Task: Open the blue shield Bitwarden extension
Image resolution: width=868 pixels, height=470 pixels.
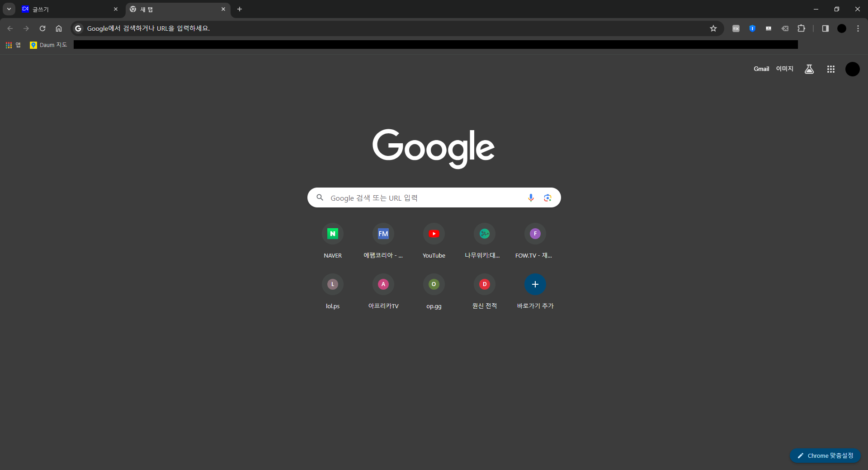Action: coord(752,28)
